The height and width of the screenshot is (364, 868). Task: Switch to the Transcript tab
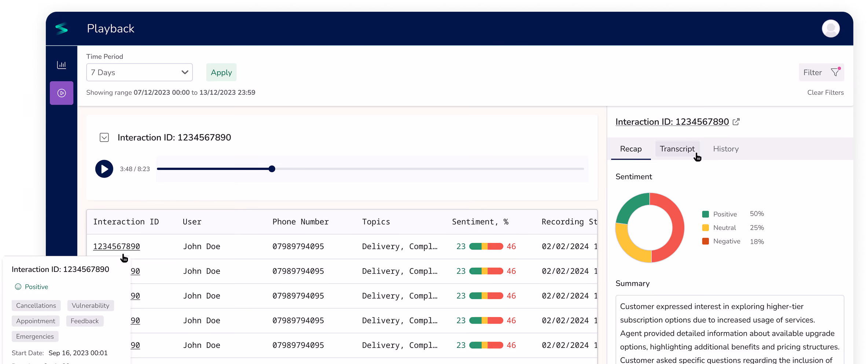tap(677, 149)
